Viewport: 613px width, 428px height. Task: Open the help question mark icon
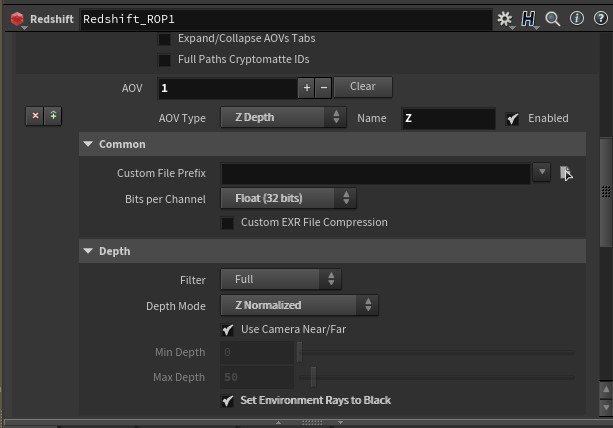click(x=598, y=18)
